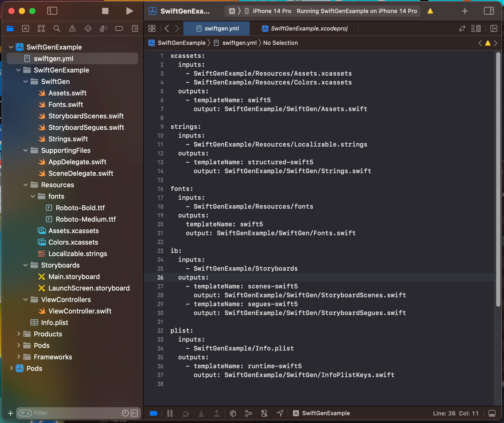Add a new editor on the right
The width and height of the screenshot is (504, 423).
click(x=494, y=28)
